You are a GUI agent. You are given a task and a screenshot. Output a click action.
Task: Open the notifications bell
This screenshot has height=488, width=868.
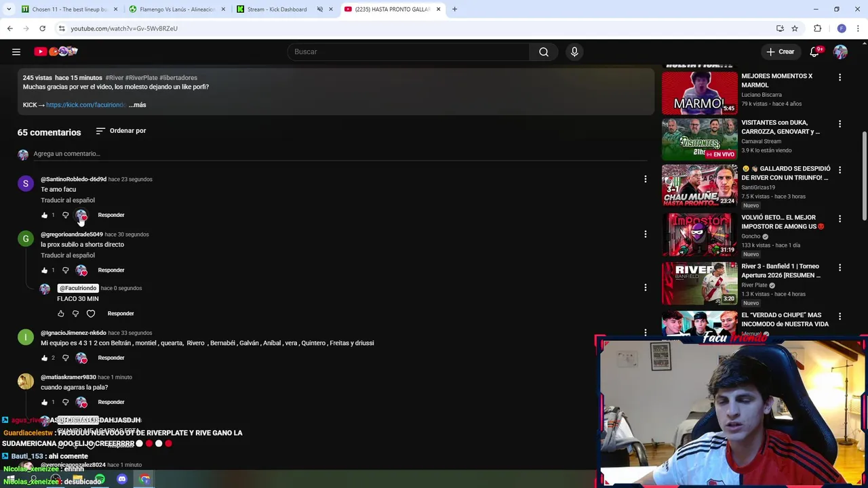point(815,52)
